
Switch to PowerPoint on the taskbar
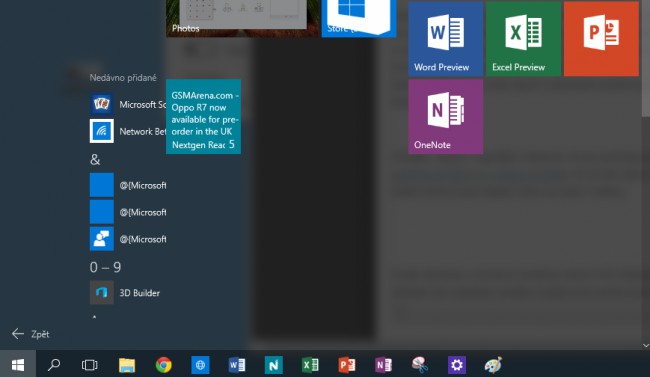(347, 365)
